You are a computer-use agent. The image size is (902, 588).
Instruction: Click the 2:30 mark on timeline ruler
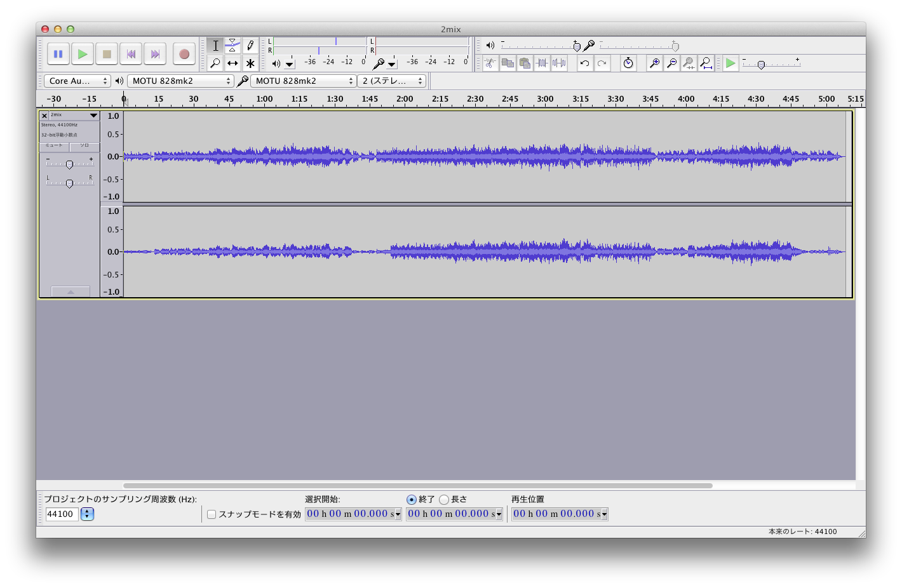click(x=475, y=100)
